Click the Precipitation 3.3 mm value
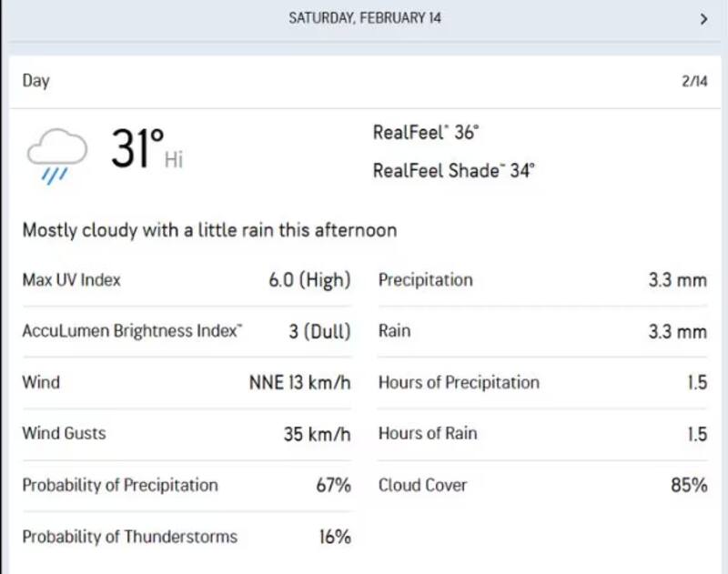 [x=677, y=280]
